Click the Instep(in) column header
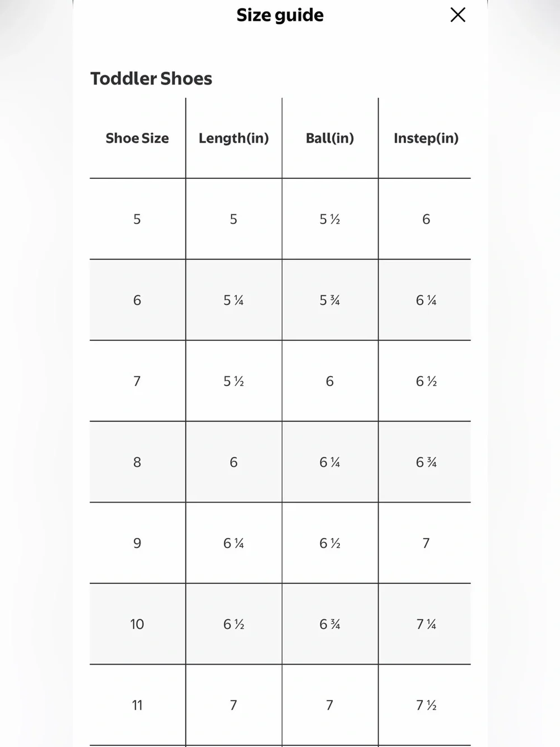Image resolution: width=560 pixels, height=747 pixels. point(426,138)
